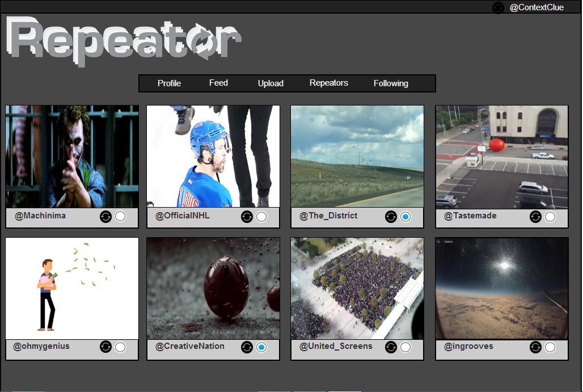Click the repeat icon on @ohmygenius card
This screenshot has width=583, height=392.
[105, 347]
